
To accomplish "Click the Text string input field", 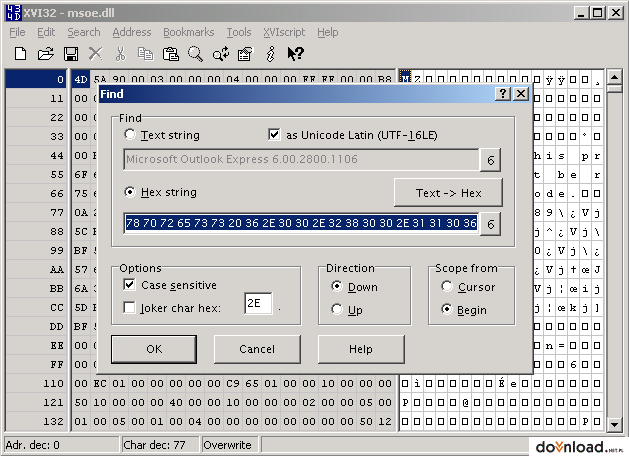I will click(x=301, y=159).
